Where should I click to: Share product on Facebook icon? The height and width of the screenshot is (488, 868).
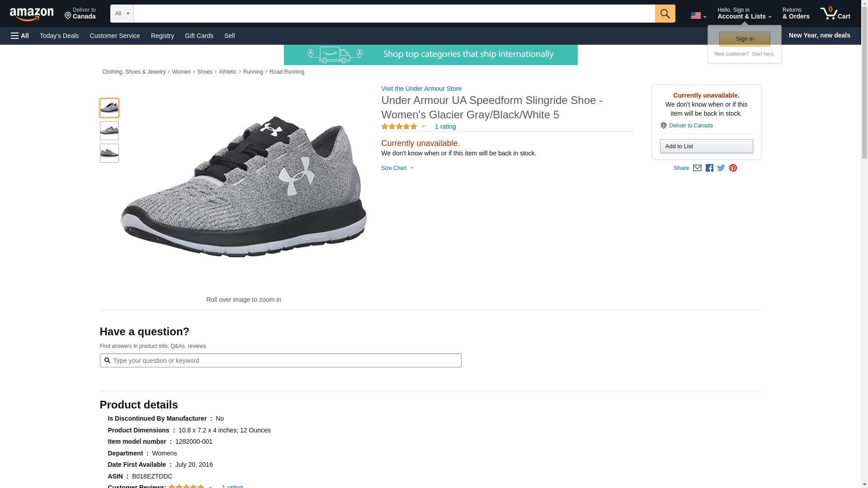coord(709,168)
